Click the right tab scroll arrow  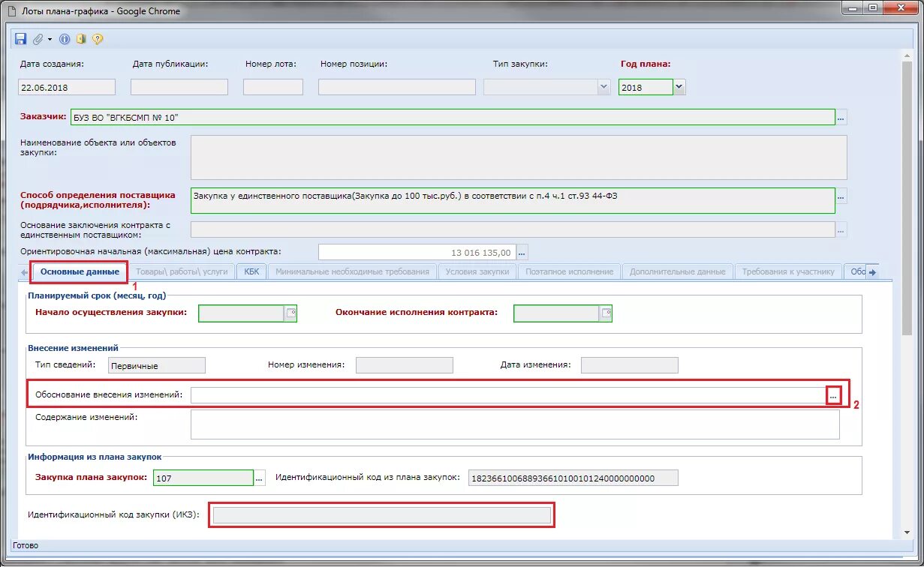pos(872,272)
